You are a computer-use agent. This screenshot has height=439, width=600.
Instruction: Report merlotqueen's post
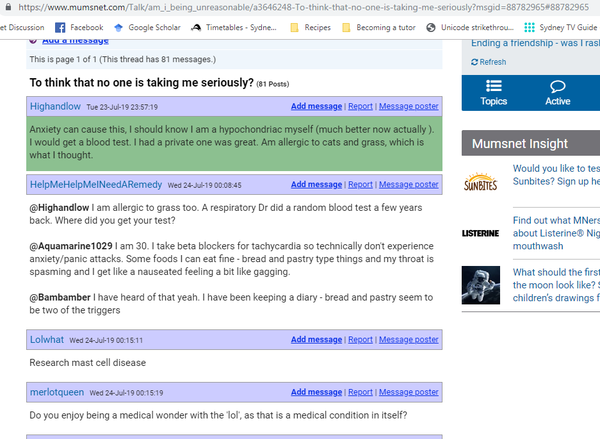pyautogui.click(x=360, y=393)
